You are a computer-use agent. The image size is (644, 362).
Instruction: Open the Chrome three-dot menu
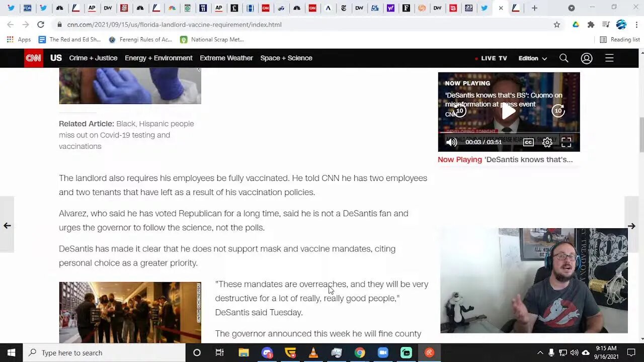(x=635, y=24)
